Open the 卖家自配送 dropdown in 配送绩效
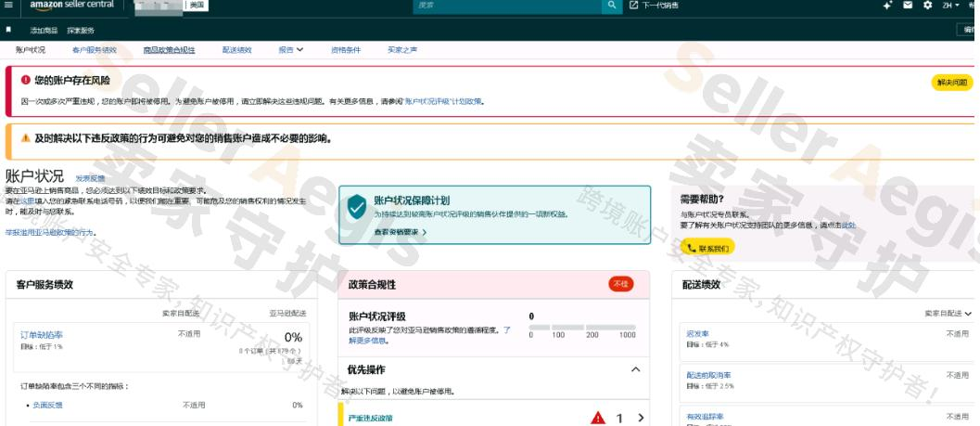The height and width of the screenshot is (426, 980). coord(948,314)
